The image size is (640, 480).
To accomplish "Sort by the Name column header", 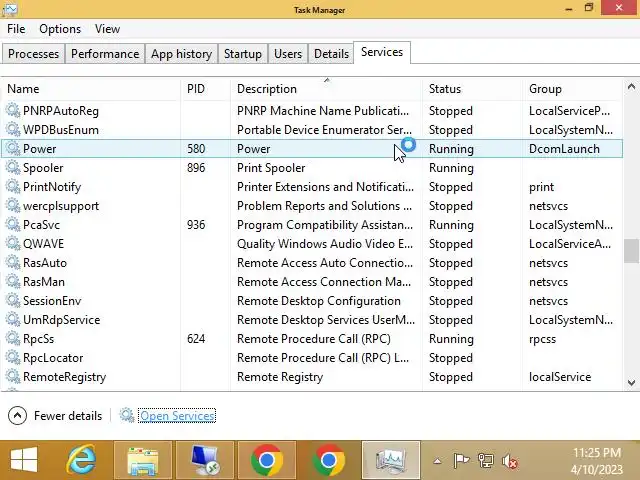I will coord(90,89).
